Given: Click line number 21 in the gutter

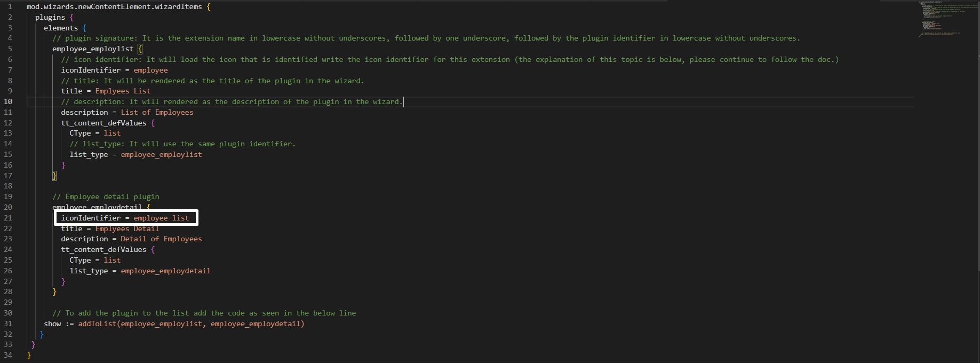Looking at the screenshot, I should pos(8,218).
